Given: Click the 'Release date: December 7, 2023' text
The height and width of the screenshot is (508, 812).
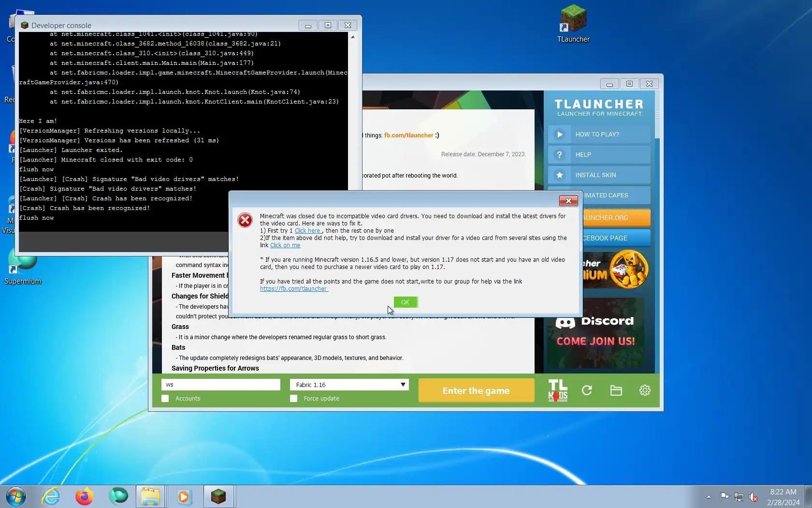Looking at the screenshot, I should pos(483,154).
